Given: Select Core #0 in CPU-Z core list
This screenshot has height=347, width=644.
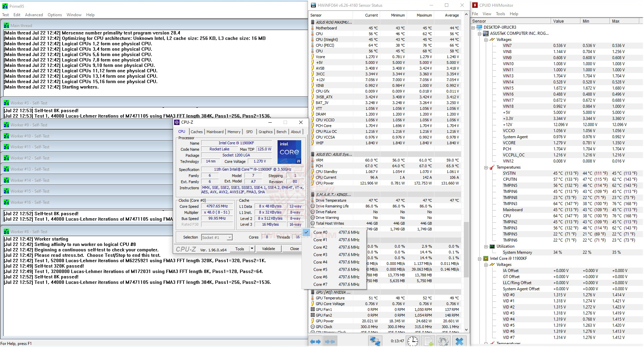Looking at the screenshot, I should (320, 232).
